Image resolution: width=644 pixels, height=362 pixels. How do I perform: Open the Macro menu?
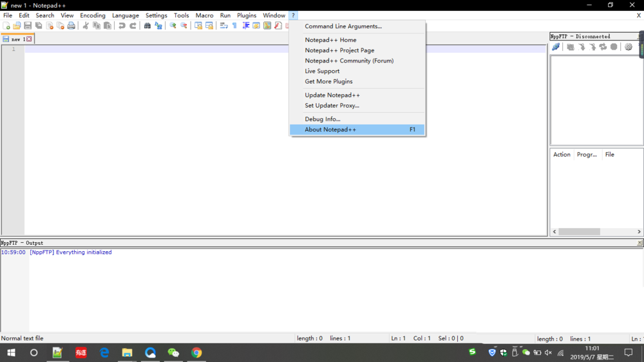click(204, 15)
